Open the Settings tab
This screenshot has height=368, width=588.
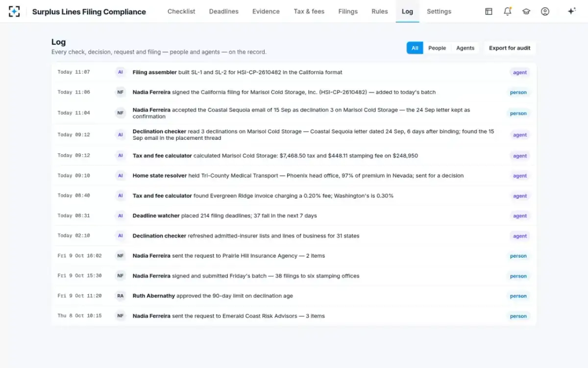tap(439, 11)
